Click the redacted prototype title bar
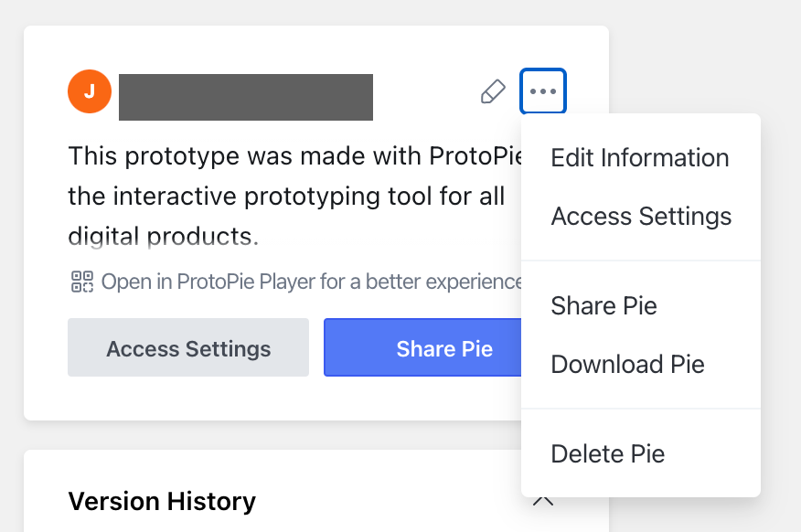The image size is (801, 532). [245, 97]
